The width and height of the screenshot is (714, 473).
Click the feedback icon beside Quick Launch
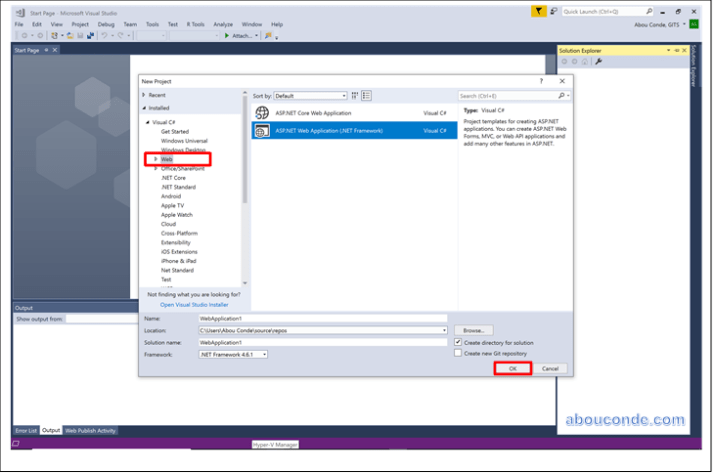tap(553, 11)
